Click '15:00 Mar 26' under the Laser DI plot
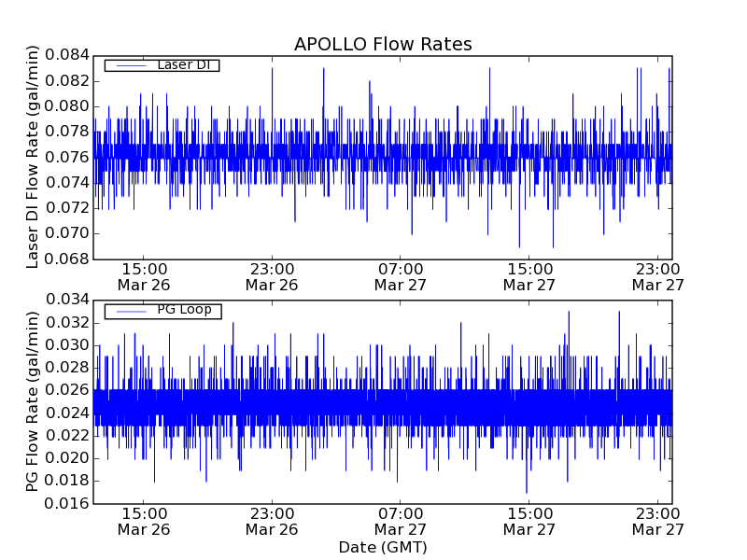 [144, 277]
